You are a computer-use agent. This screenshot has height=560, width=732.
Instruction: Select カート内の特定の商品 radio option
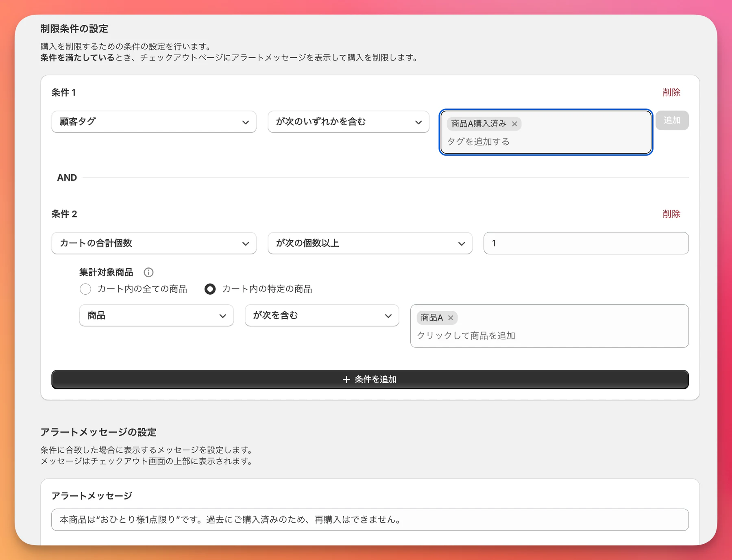point(210,289)
